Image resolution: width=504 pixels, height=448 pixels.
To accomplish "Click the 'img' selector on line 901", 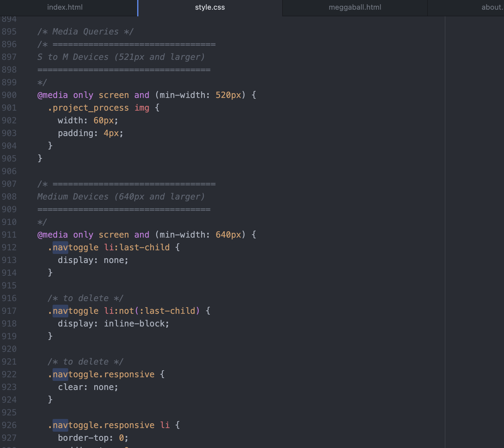I will point(142,108).
